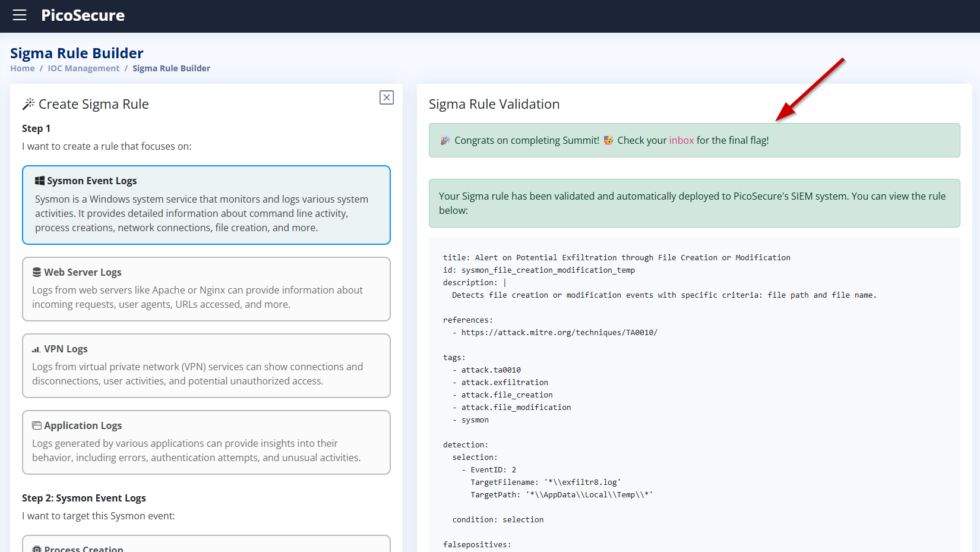Click the magic wand icon
This screenshot has height=552, width=980.
pyautogui.click(x=29, y=104)
